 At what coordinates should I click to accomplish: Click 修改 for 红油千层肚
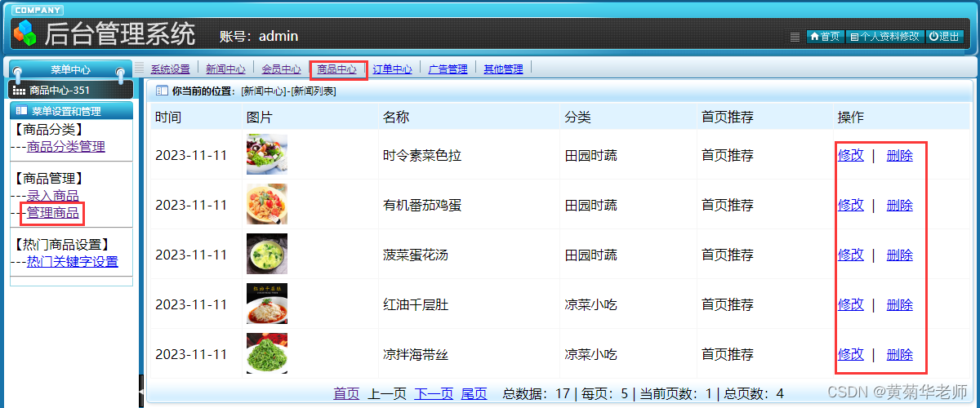851,304
